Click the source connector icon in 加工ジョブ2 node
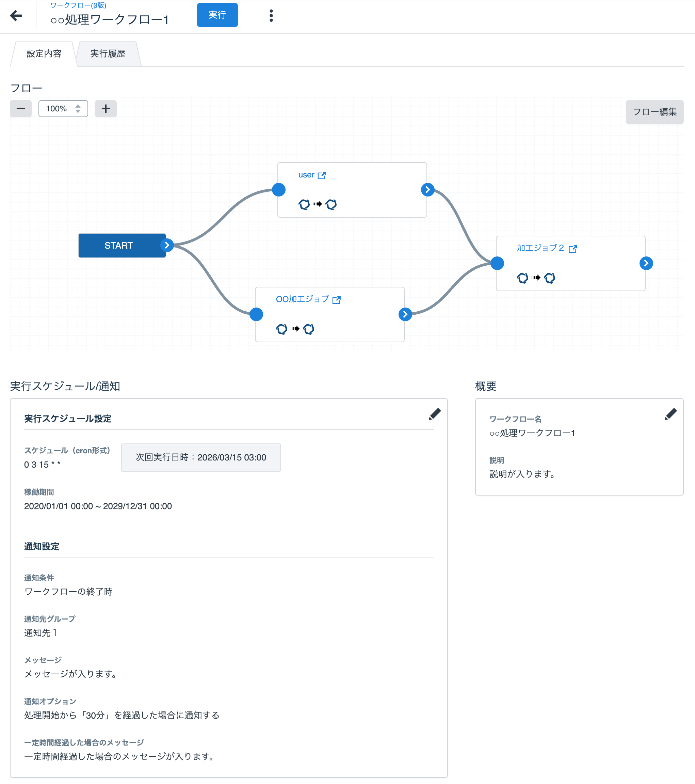This screenshot has height=784, width=695. tap(522, 278)
